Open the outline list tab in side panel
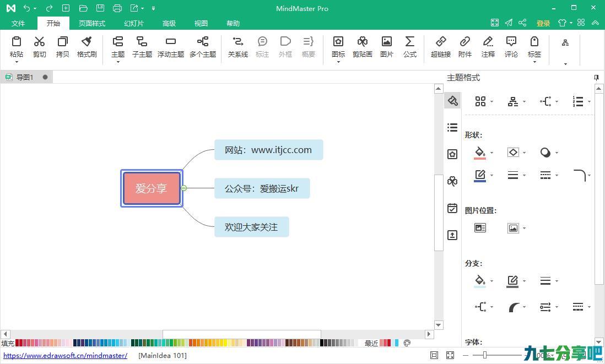The width and height of the screenshot is (605, 364). click(x=452, y=127)
